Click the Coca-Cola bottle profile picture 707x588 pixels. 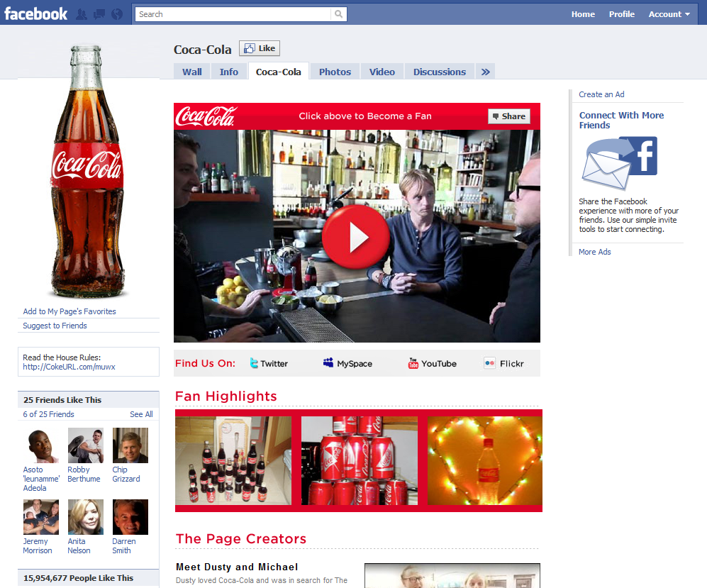(x=87, y=172)
